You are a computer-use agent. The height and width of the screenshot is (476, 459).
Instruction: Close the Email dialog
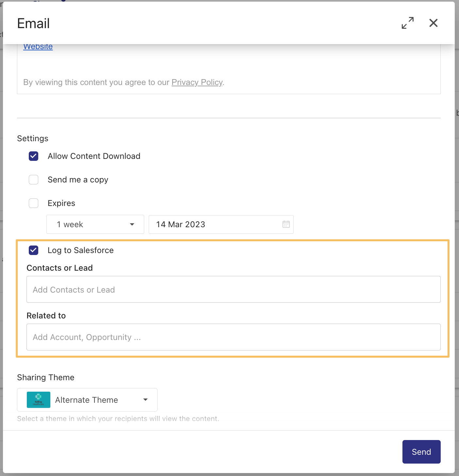(433, 23)
